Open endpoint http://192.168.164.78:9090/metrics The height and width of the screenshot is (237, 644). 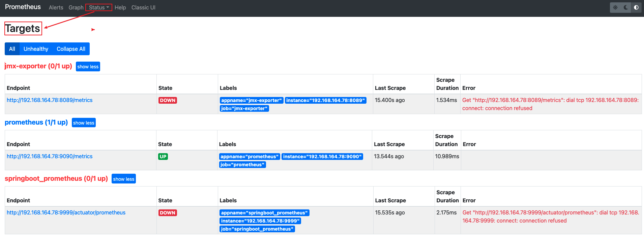[x=50, y=156]
